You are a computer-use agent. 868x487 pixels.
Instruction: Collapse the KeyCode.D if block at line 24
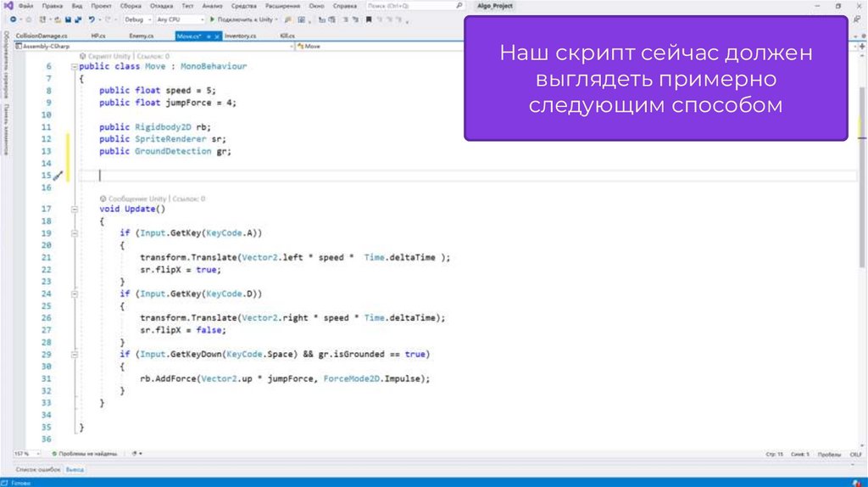pos(75,294)
